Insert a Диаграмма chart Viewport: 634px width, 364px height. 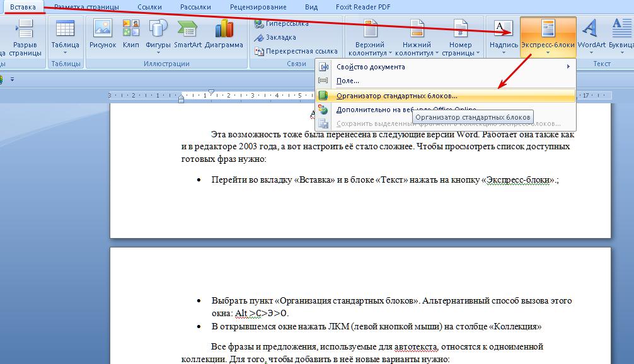click(224, 34)
